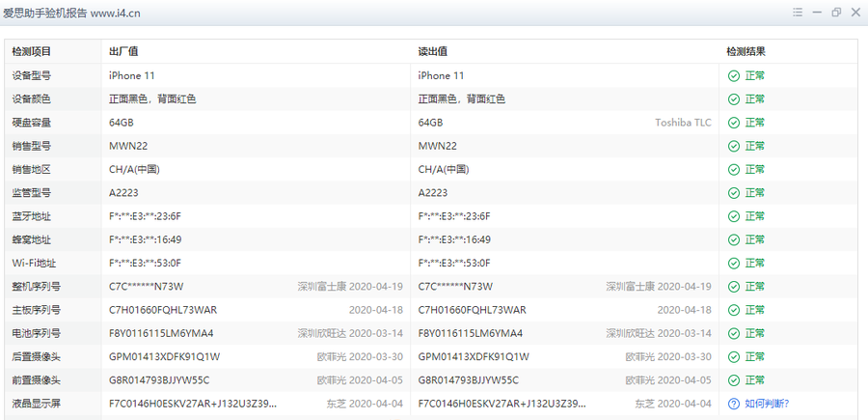Select the 蜂窝地址 row label
The height and width of the screenshot is (420, 868).
pos(32,239)
